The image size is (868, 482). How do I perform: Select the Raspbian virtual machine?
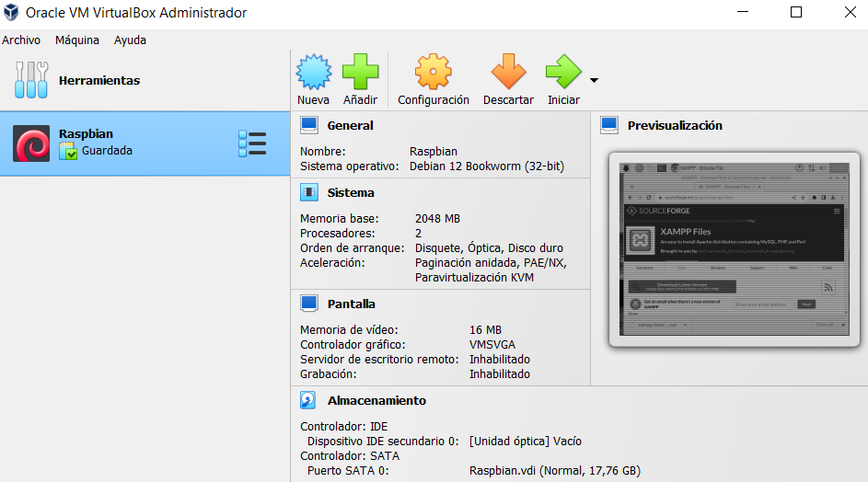tap(145, 143)
